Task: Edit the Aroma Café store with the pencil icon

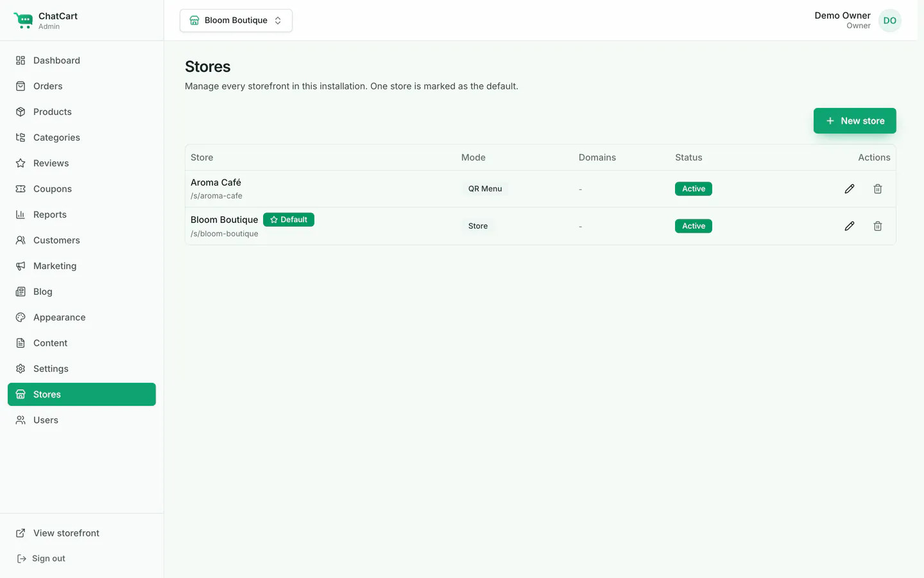Action: pos(850,189)
